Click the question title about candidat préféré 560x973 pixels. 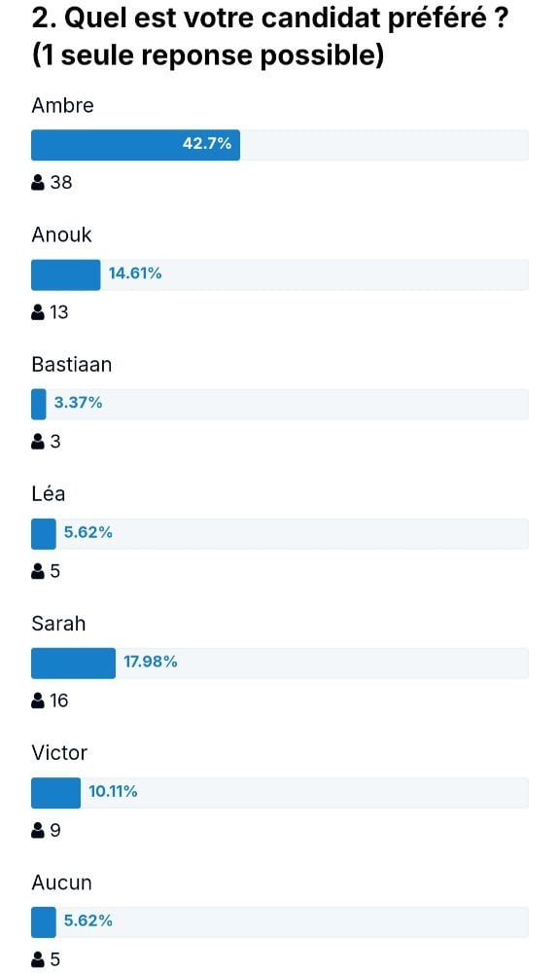point(270,37)
